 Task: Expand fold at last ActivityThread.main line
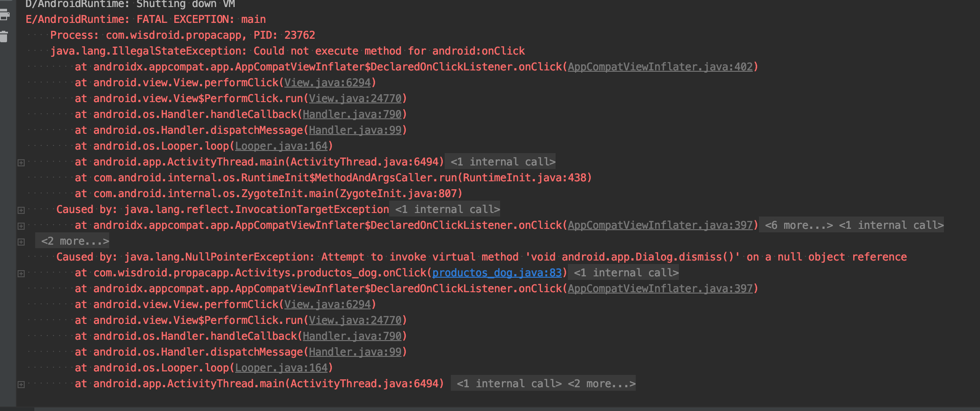click(21, 385)
